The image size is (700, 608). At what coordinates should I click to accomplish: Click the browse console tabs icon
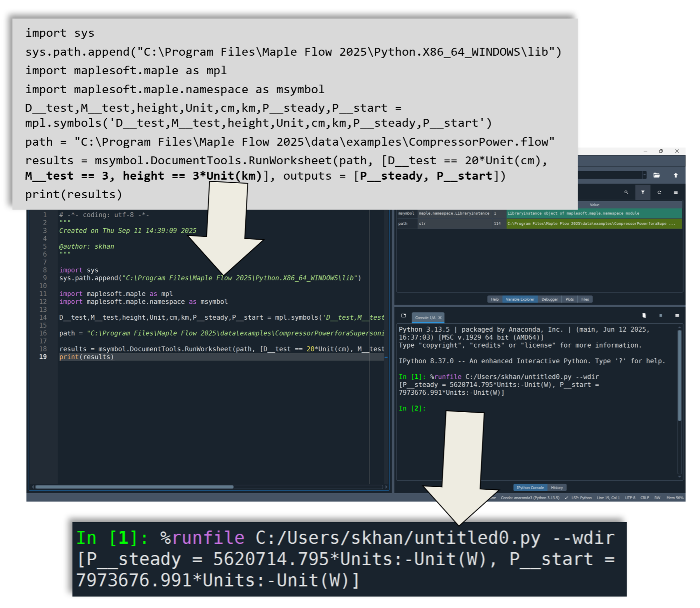404,315
